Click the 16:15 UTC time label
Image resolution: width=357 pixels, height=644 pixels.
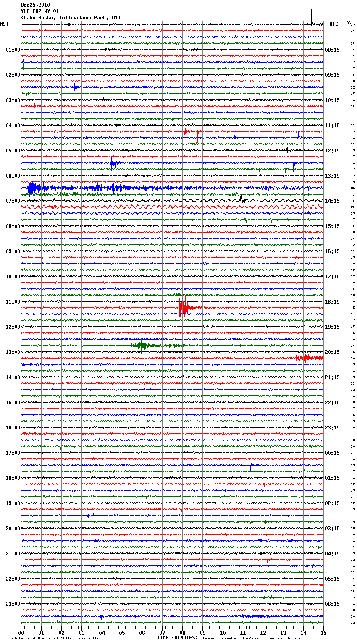coord(332,251)
